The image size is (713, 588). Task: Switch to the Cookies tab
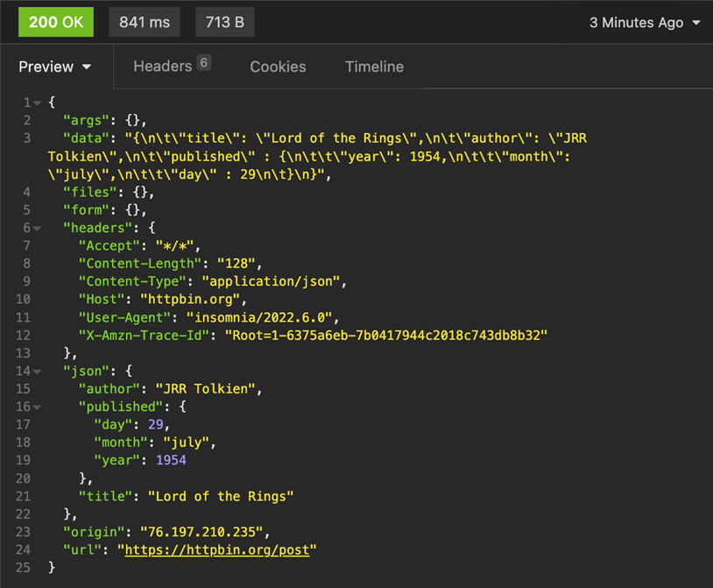(x=278, y=67)
